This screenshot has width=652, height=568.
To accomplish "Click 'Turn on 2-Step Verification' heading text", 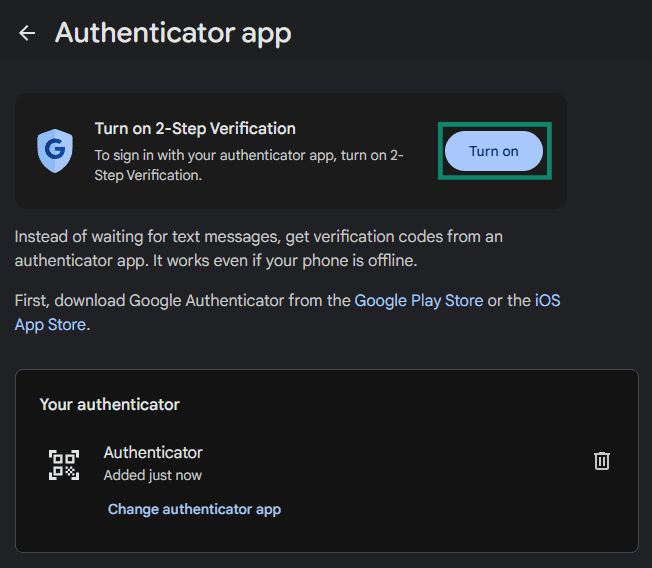I will 195,128.
